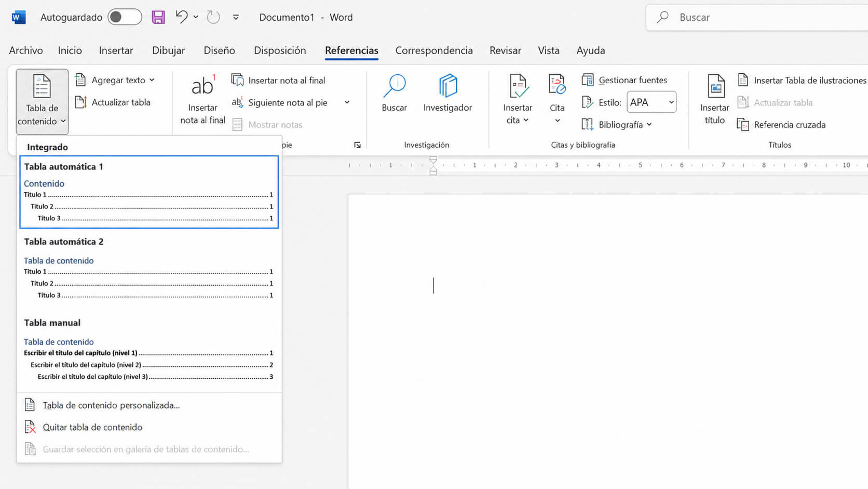Click the Quitar tabla de contenido icon
The height and width of the screenshot is (489, 868).
click(30, 427)
